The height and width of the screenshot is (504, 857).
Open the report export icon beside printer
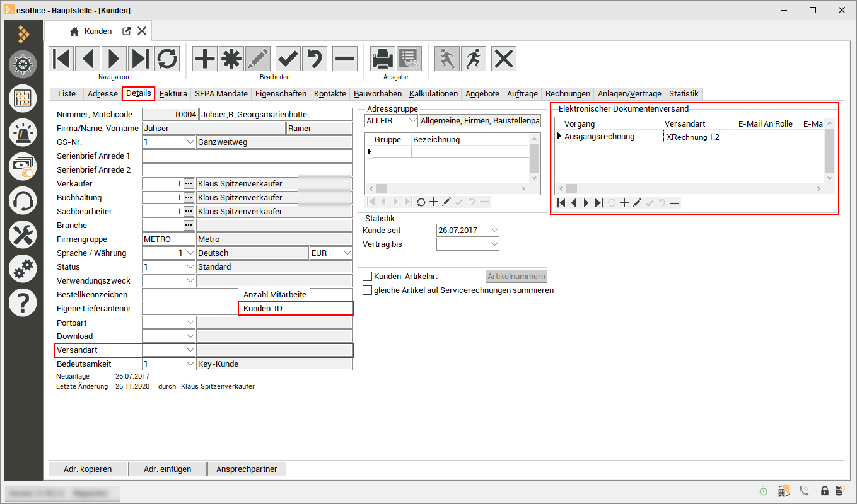tap(409, 59)
